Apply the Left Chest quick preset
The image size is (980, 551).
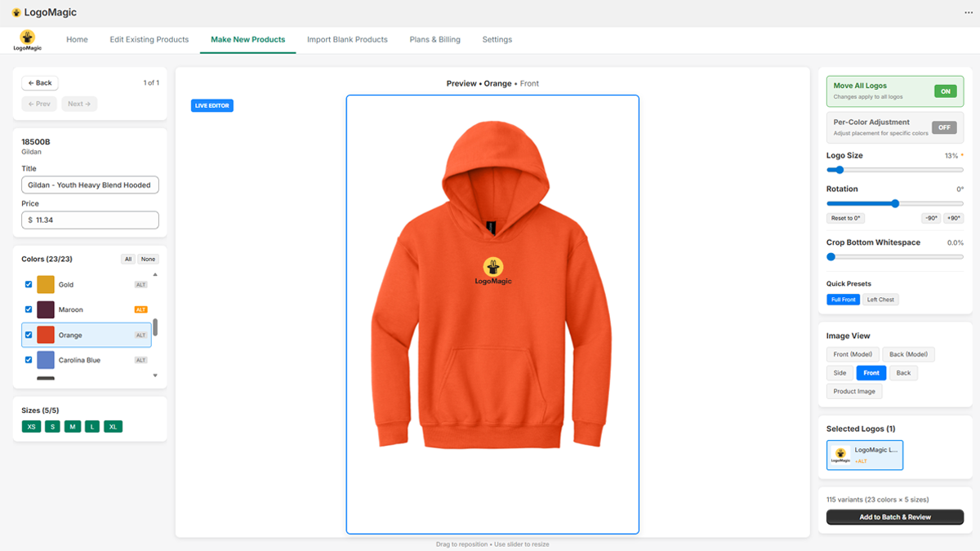coord(880,300)
